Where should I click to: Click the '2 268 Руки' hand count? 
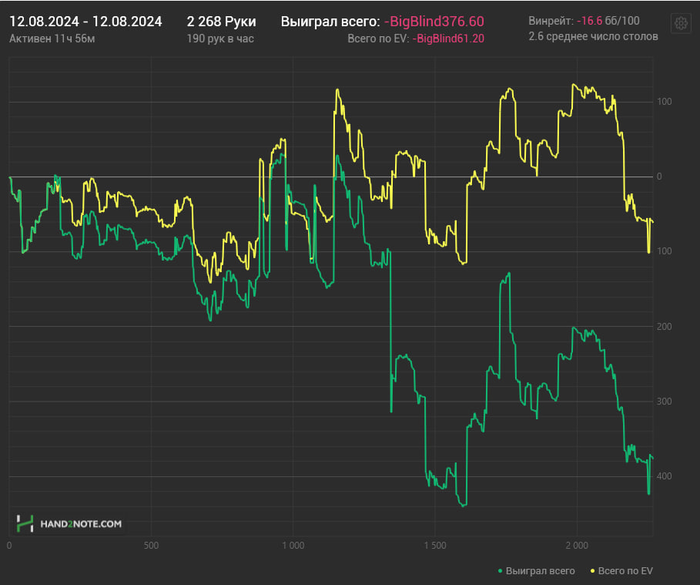point(221,21)
